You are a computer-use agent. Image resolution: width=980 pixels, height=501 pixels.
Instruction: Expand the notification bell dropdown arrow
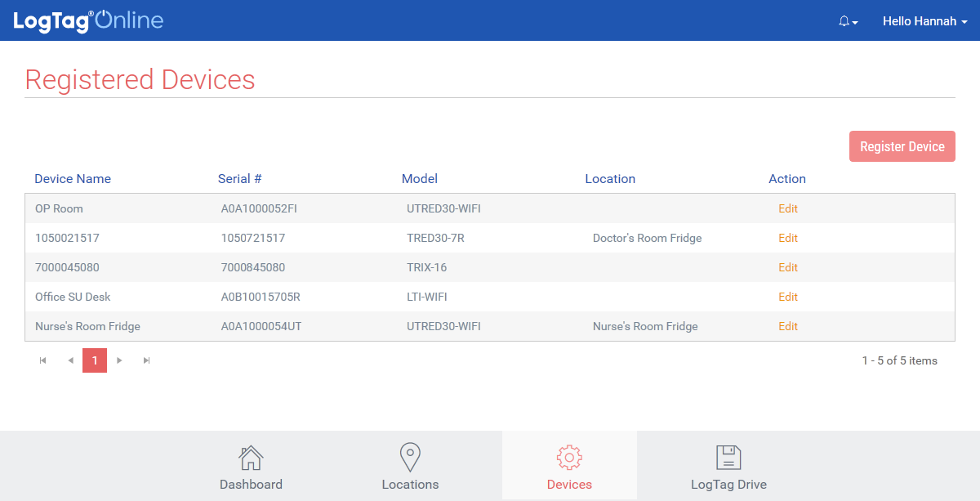(x=855, y=22)
